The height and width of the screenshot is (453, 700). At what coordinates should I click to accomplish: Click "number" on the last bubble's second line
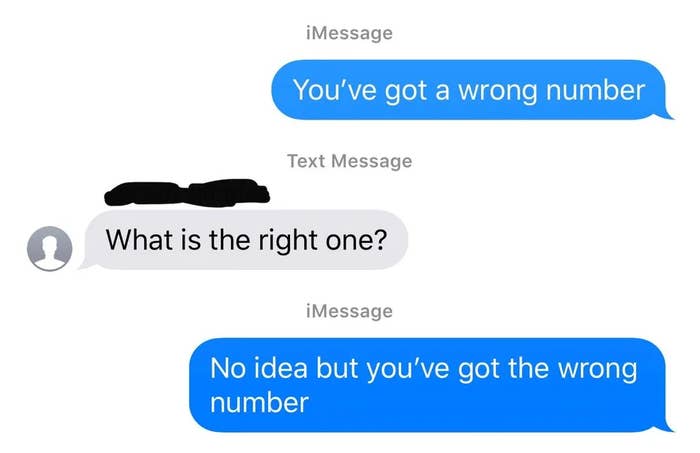259,403
